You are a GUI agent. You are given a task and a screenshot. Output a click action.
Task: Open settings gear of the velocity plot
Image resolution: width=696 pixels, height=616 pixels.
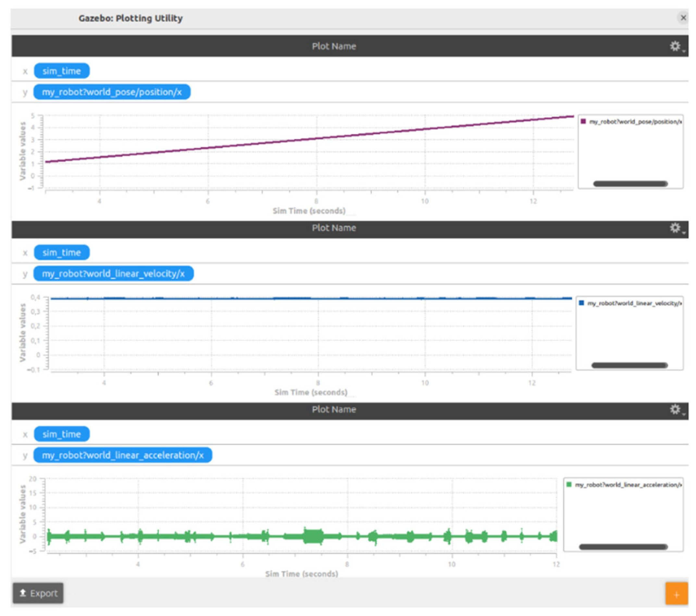(x=676, y=228)
